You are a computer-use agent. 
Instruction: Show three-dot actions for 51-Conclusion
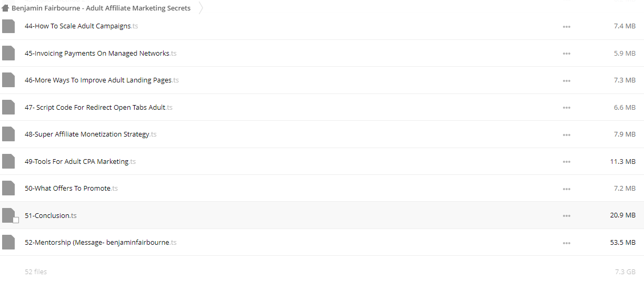pyautogui.click(x=567, y=216)
